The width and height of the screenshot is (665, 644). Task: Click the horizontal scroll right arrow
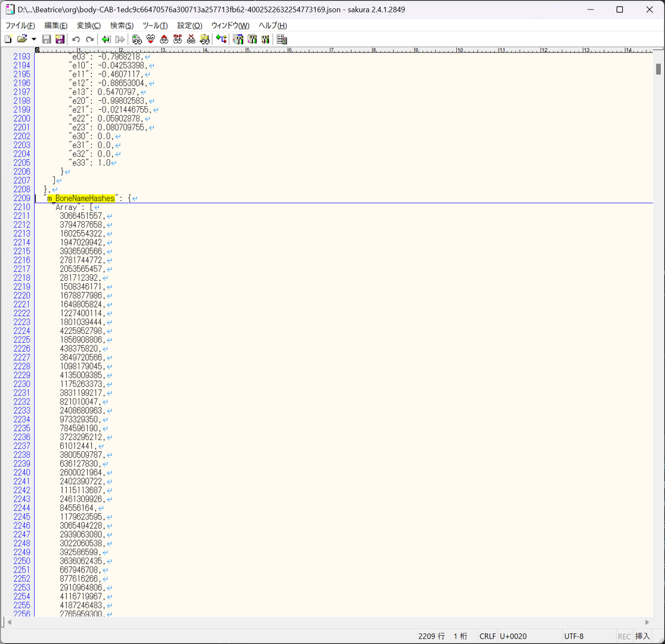point(647,623)
